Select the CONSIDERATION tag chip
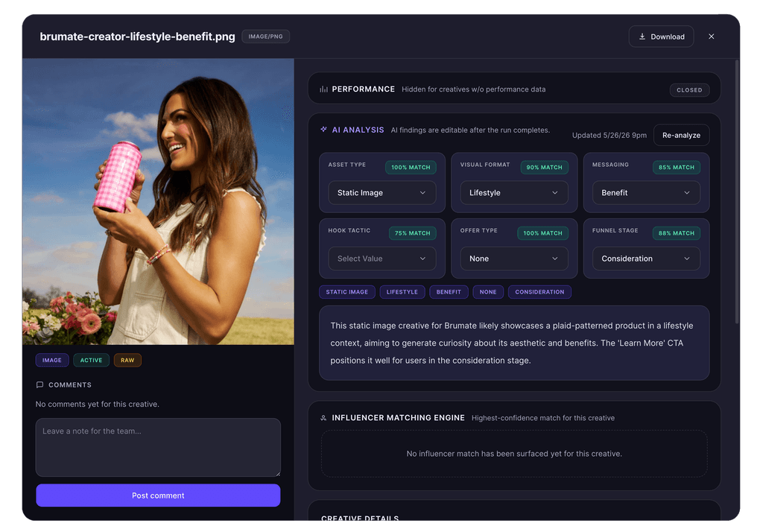 click(x=539, y=292)
